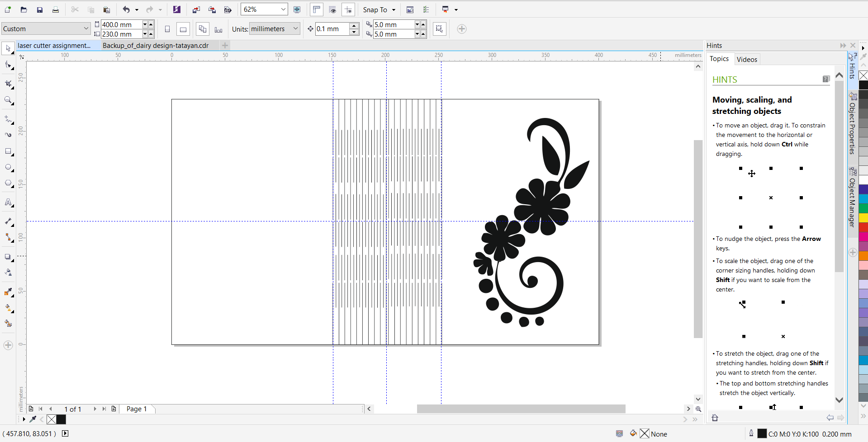Viewport: 868px width, 442px height.
Task: Select the Drop Shadow tool
Action: [x=8, y=257]
